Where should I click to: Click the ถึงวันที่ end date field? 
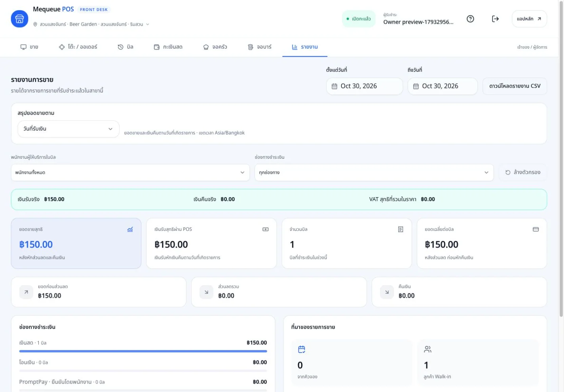coord(442,86)
